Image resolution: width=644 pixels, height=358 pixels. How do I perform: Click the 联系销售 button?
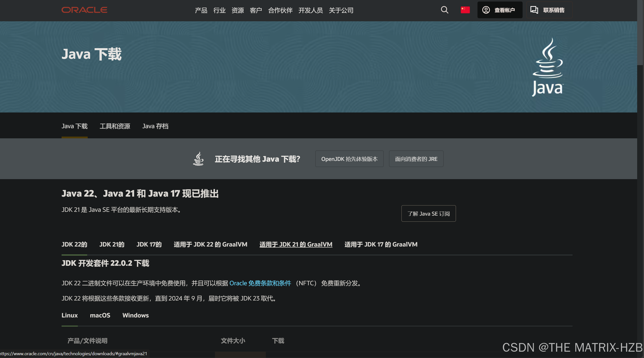pyautogui.click(x=549, y=10)
